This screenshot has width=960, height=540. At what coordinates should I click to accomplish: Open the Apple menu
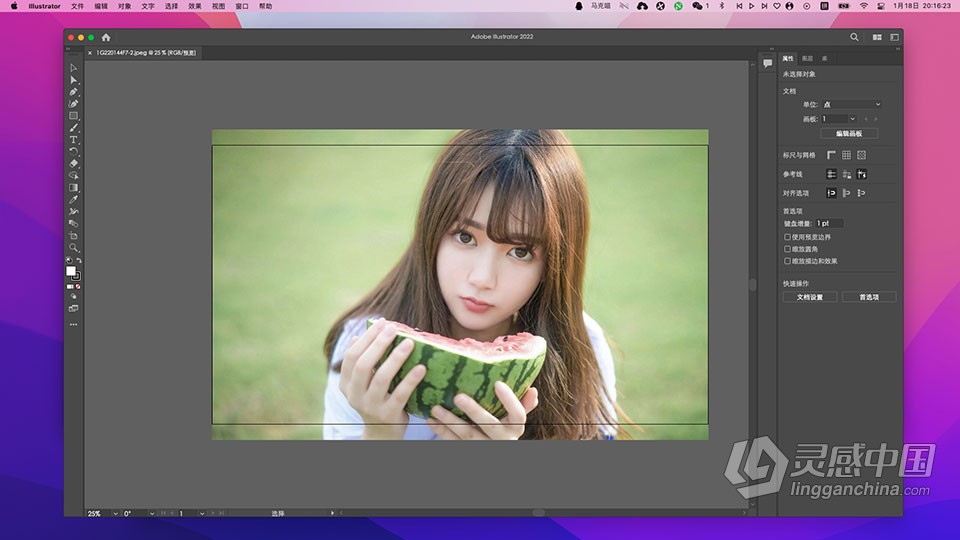pyautogui.click(x=13, y=6)
